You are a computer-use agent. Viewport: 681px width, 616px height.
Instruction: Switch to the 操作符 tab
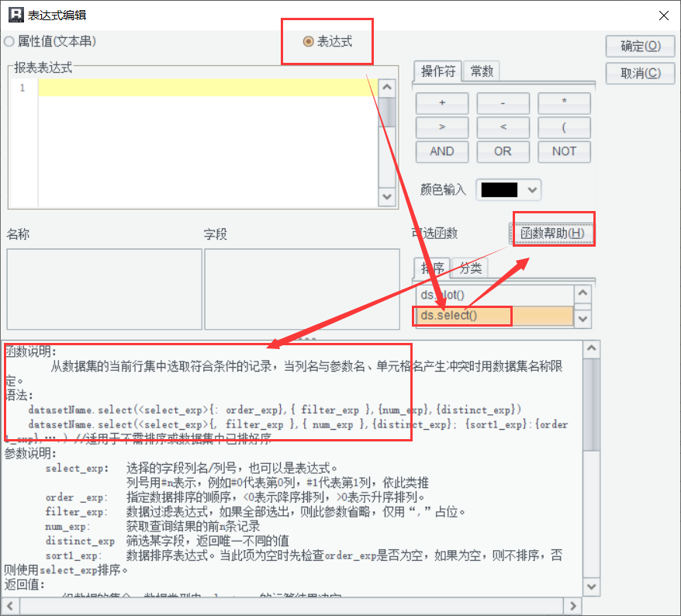[x=437, y=71]
